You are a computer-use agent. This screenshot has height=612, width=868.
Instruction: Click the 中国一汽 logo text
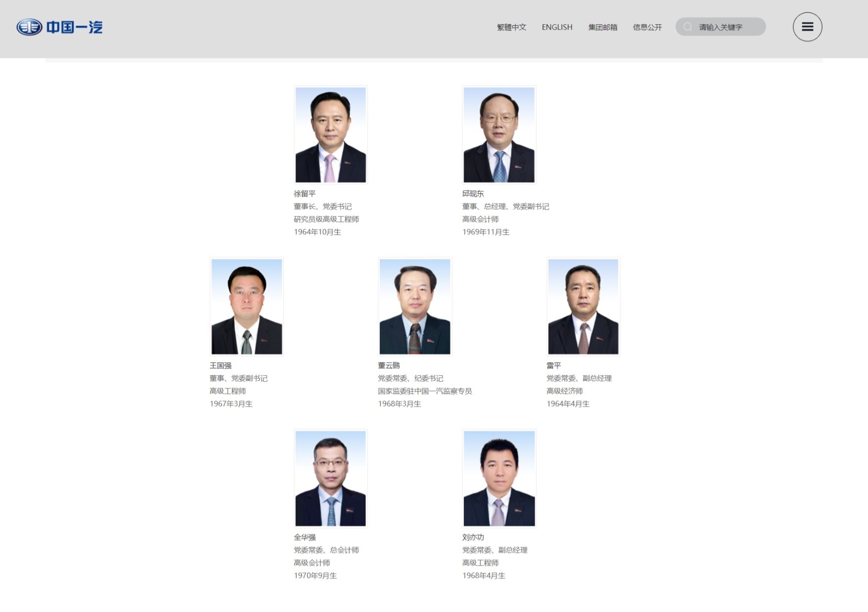click(x=75, y=27)
